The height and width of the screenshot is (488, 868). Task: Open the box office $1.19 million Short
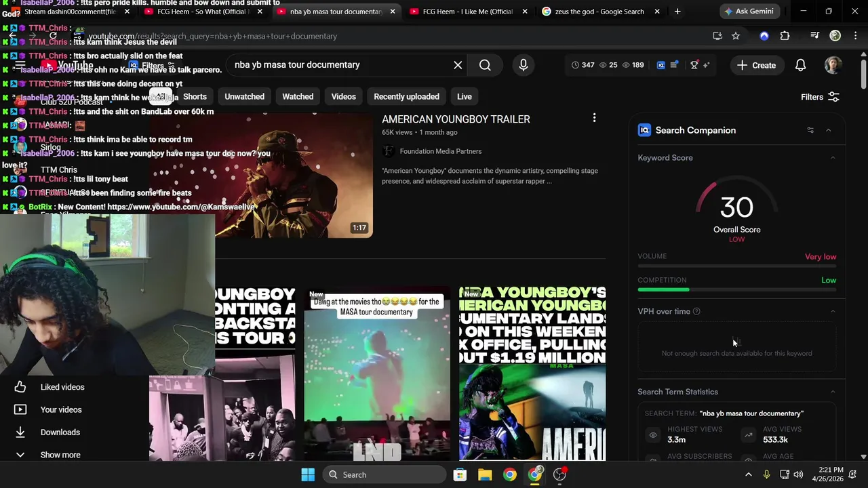(x=532, y=373)
